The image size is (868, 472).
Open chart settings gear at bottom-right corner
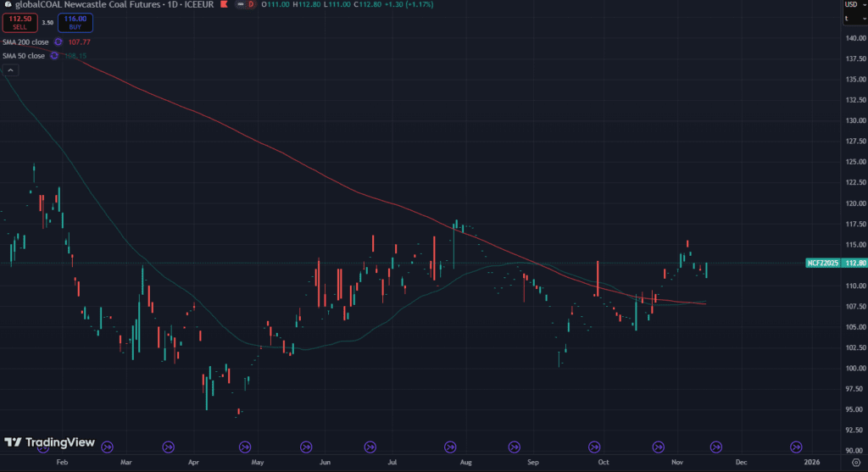click(855, 462)
